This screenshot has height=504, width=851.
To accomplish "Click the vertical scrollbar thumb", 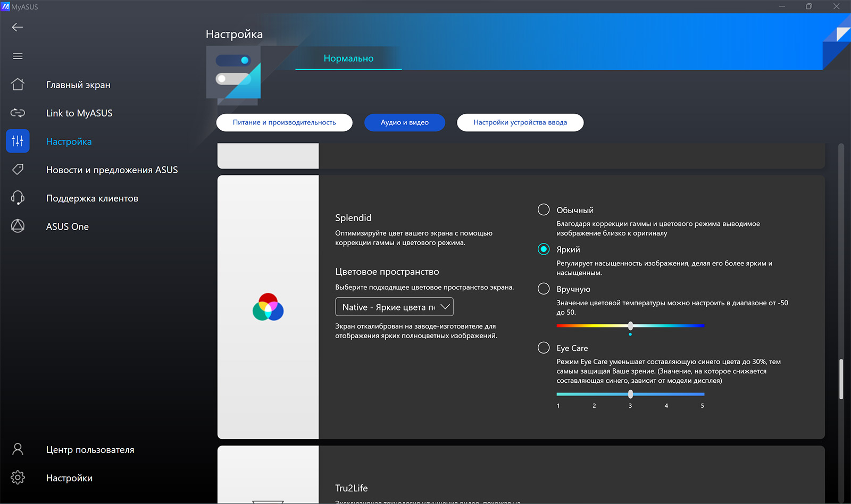I will click(x=841, y=379).
